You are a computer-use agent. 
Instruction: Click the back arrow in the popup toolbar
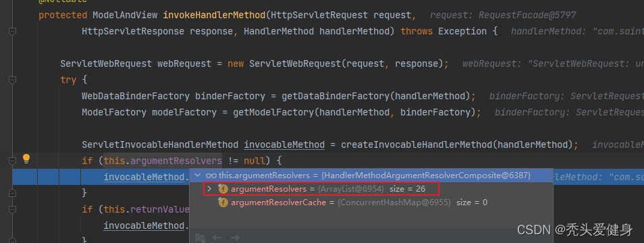tap(217, 238)
